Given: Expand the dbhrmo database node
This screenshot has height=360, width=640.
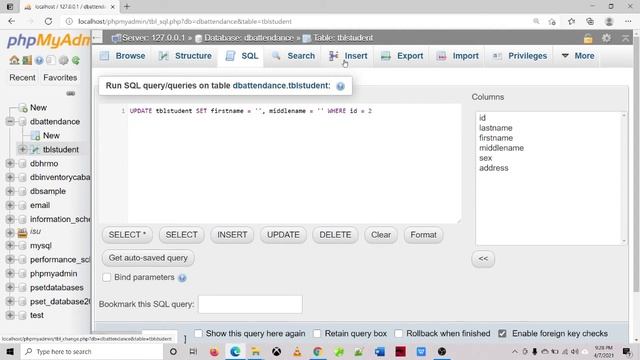Looking at the screenshot, I should [x=10, y=163].
